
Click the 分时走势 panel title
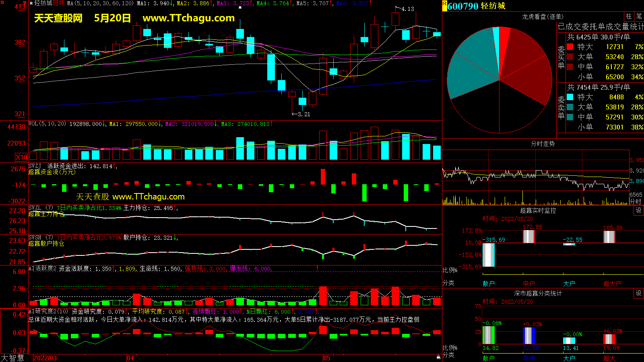pyautogui.click(x=543, y=144)
